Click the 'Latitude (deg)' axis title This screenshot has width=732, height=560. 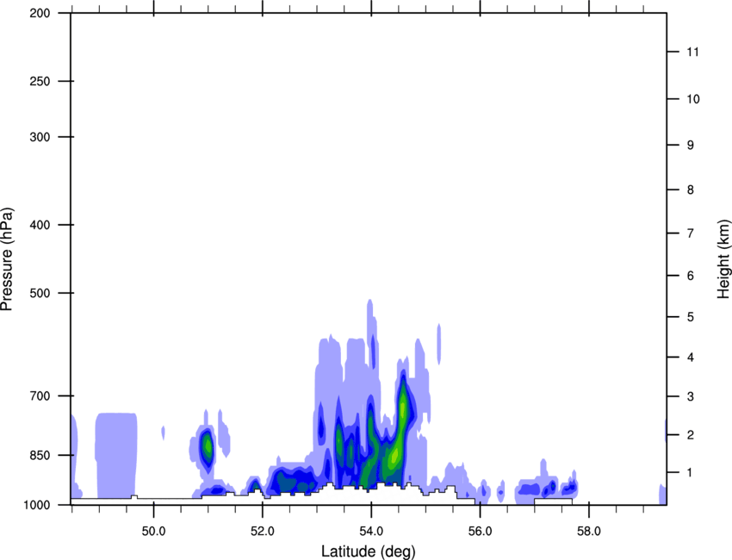pyautogui.click(x=368, y=551)
